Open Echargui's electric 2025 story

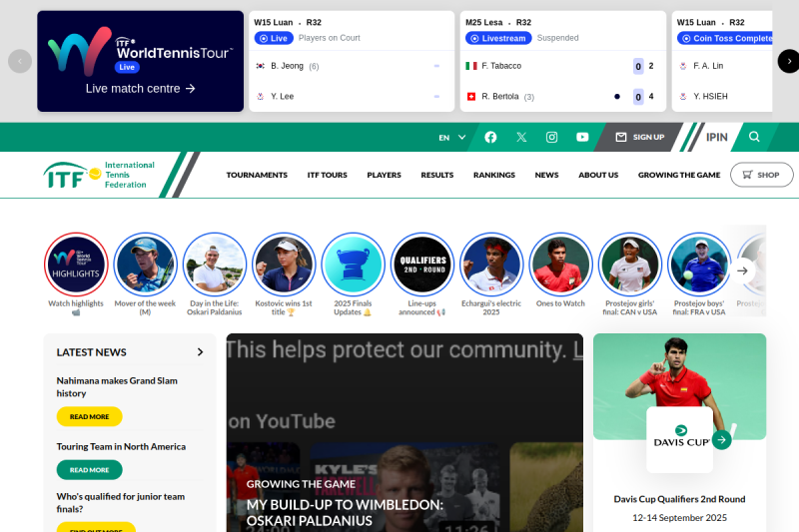(491, 265)
